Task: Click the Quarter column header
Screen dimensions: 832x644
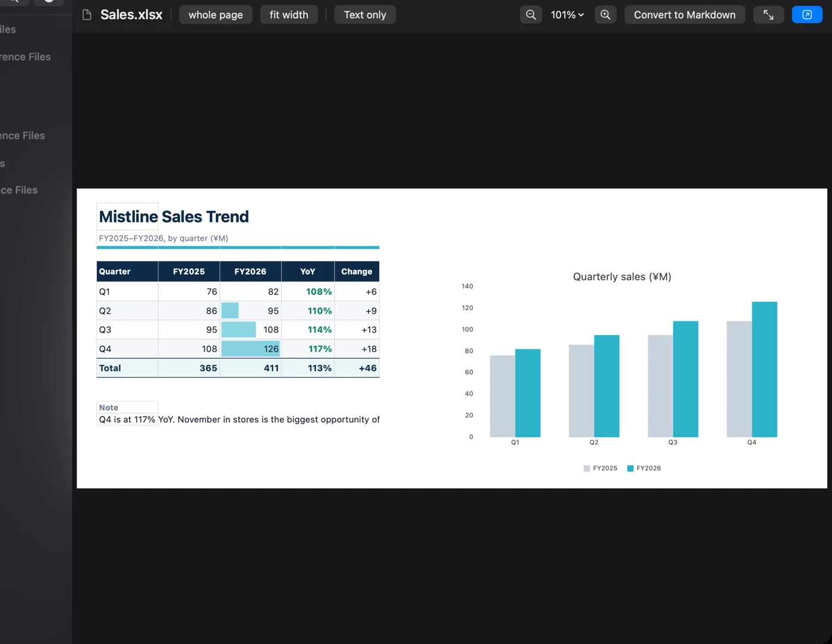Action: point(127,272)
